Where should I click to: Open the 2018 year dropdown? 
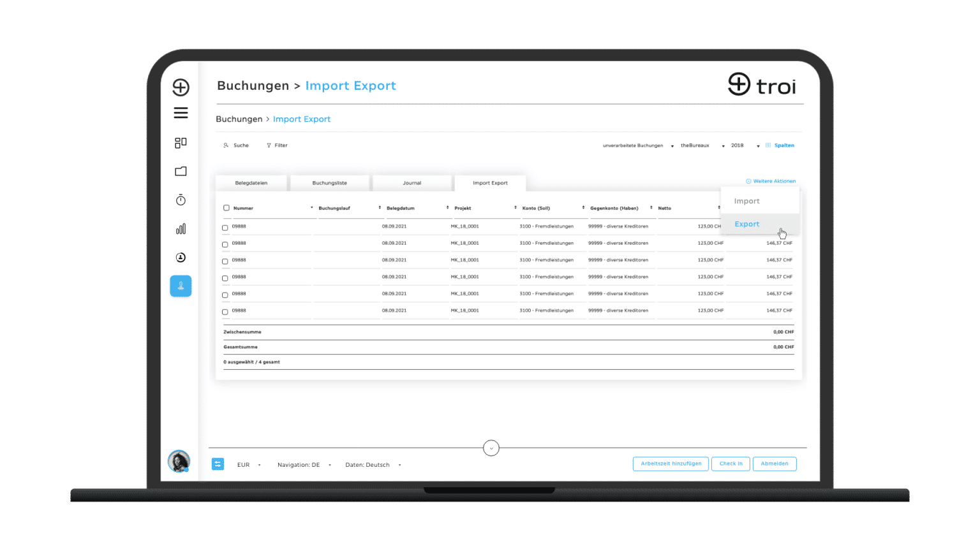[745, 145]
